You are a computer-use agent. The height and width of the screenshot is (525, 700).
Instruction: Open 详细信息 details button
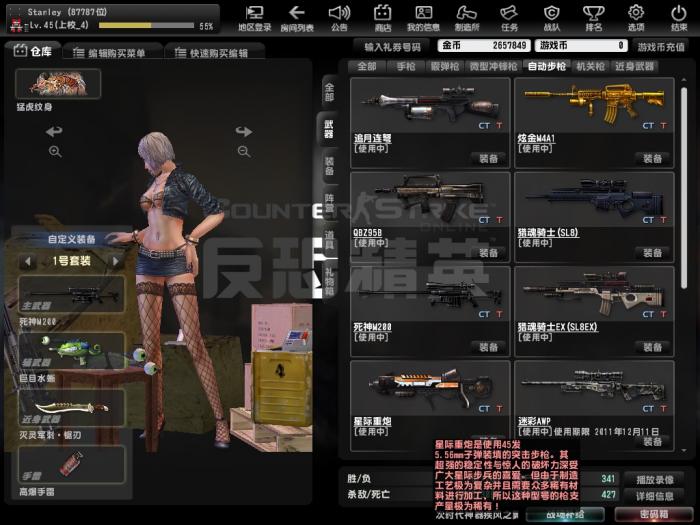pyautogui.click(x=655, y=496)
